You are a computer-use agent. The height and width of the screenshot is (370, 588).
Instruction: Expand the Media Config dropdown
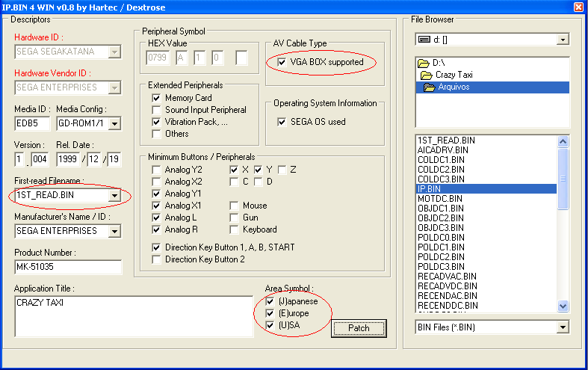click(114, 123)
